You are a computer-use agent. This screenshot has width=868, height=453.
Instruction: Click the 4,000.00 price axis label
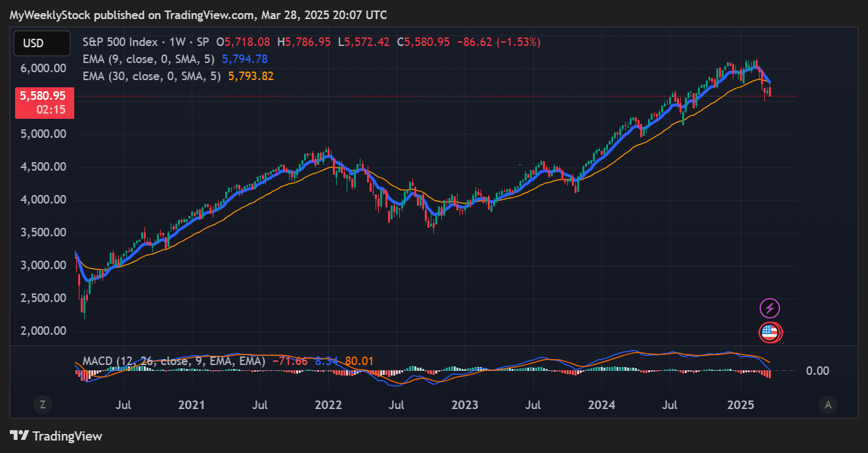(43, 200)
